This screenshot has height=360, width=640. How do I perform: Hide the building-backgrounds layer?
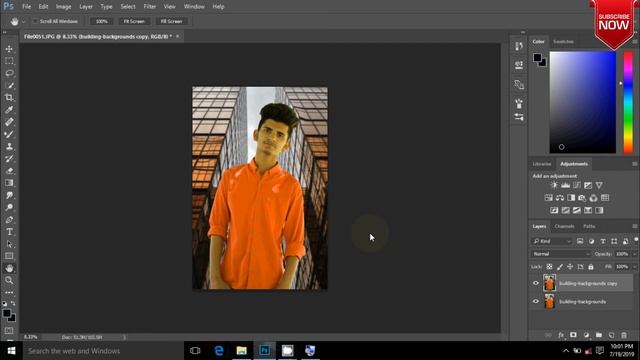(536, 301)
